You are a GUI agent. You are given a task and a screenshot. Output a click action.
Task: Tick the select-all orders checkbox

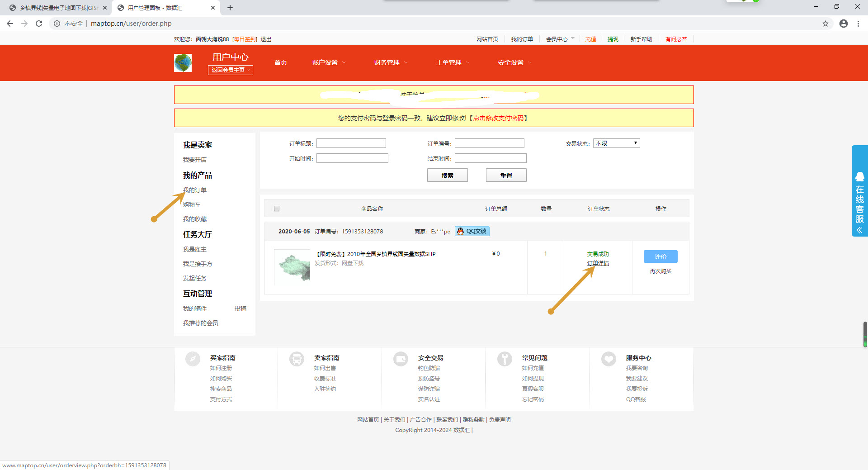point(277,209)
